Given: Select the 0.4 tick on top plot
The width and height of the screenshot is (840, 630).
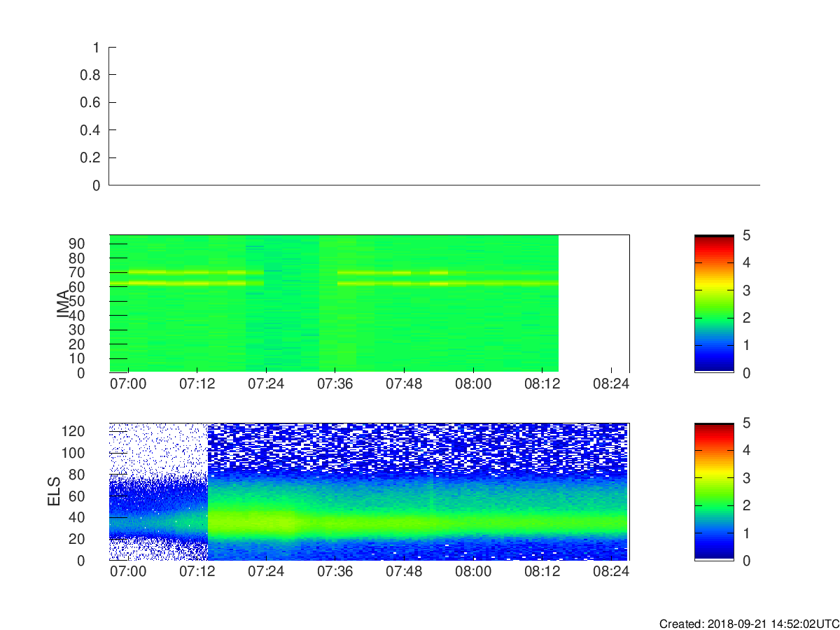Looking at the screenshot, I should pyautogui.click(x=91, y=130).
